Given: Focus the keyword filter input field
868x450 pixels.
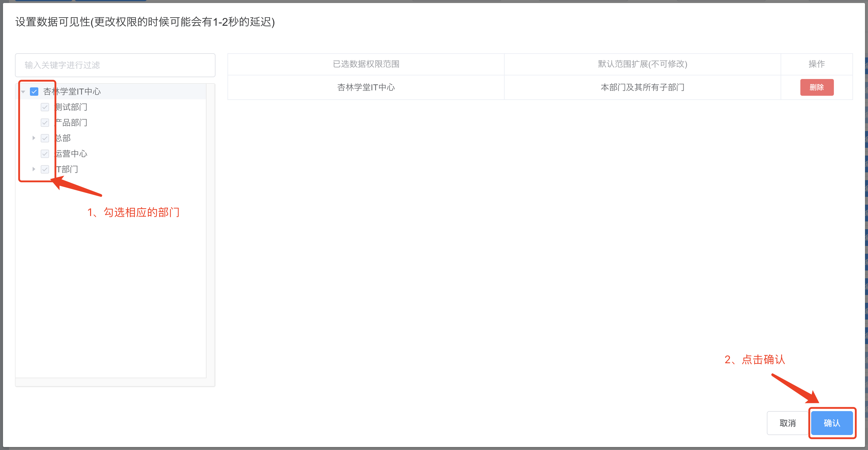Looking at the screenshot, I should click(115, 65).
